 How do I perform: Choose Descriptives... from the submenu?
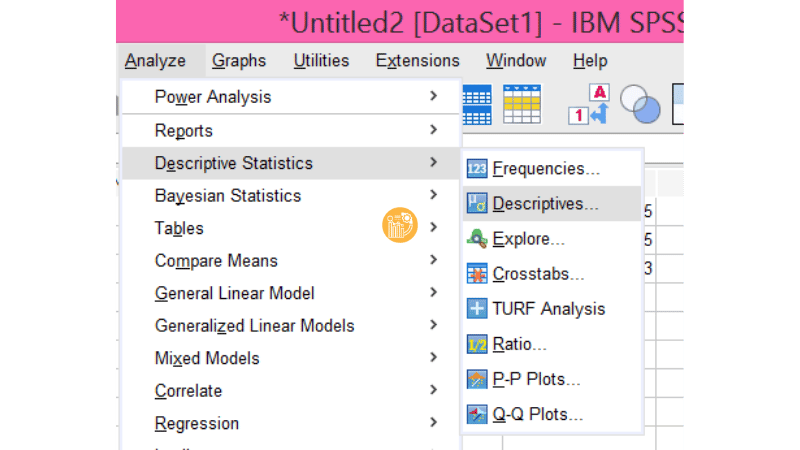coord(552,204)
